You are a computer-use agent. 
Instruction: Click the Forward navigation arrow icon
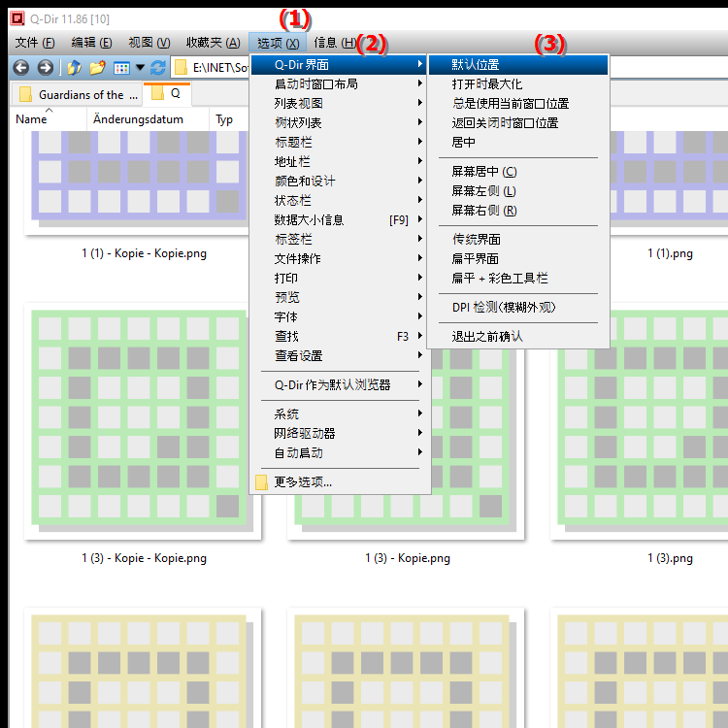(45, 68)
